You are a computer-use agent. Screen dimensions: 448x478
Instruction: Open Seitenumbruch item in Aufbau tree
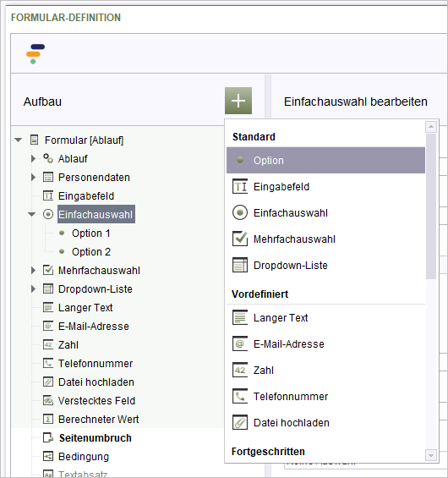96,437
